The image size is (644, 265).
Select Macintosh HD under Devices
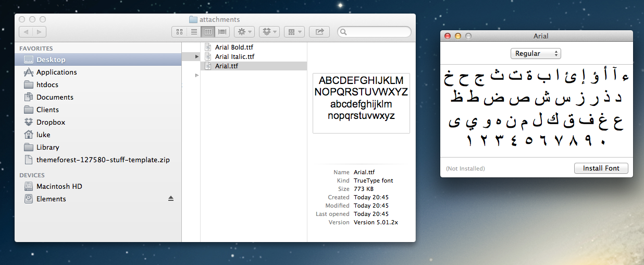98,186
